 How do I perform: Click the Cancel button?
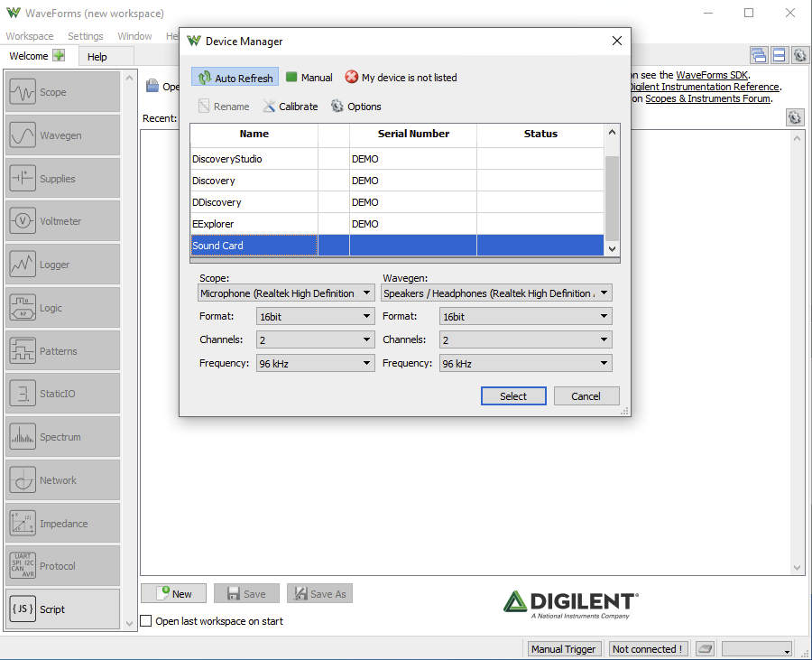click(586, 396)
